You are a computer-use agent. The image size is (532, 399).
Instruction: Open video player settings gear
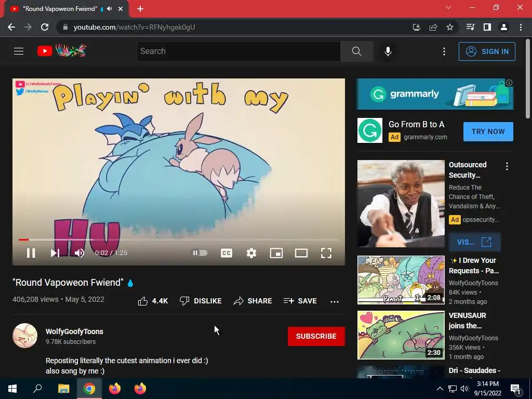pyautogui.click(x=251, y=253)
